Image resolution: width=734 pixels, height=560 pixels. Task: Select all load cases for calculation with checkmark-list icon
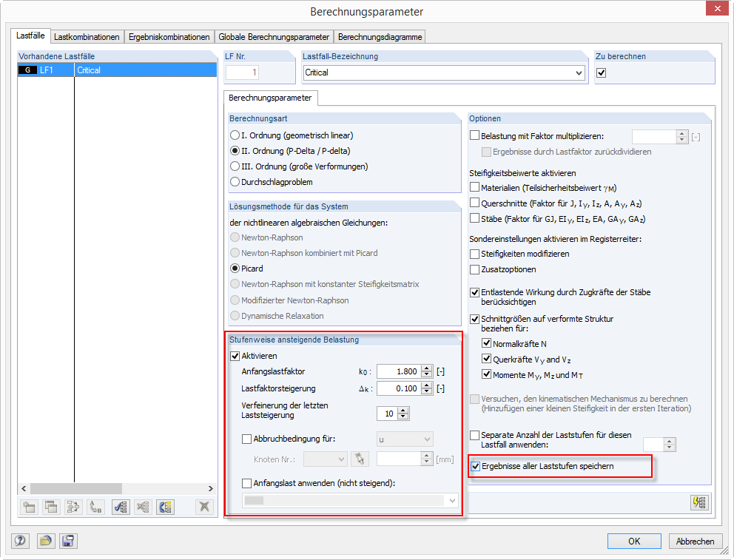pos(121,507)
